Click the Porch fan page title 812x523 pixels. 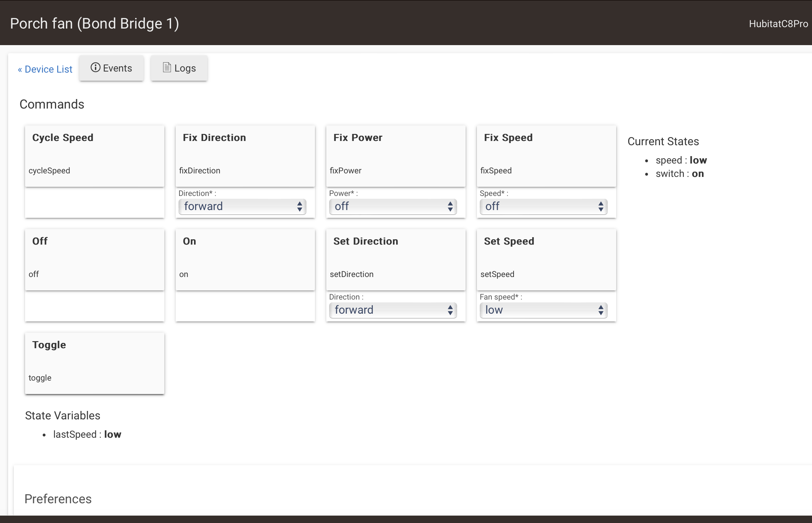95,24
